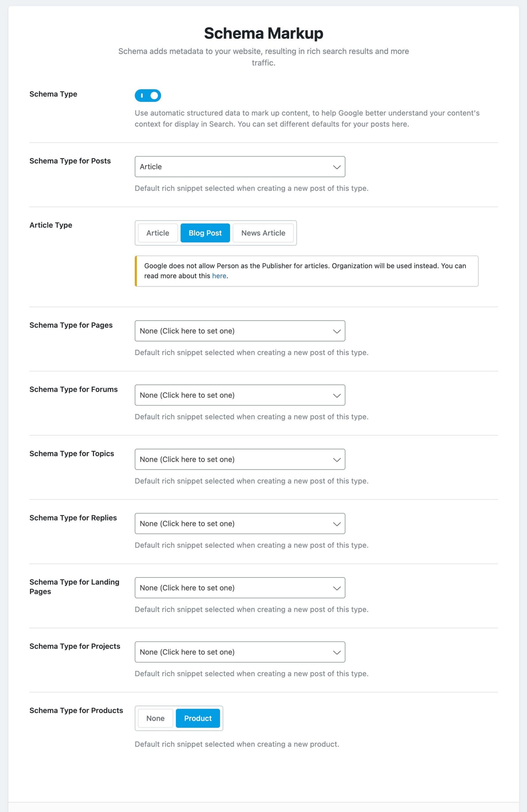Screen dimensions: 527x812
Task: Click the chevron in Landing Pages dropdown
Action: coord(337,588)
